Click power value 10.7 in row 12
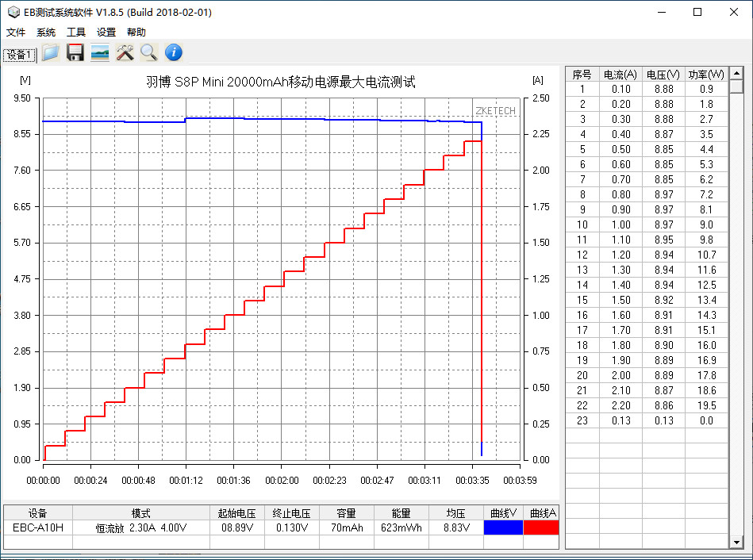 click(706, 255)
